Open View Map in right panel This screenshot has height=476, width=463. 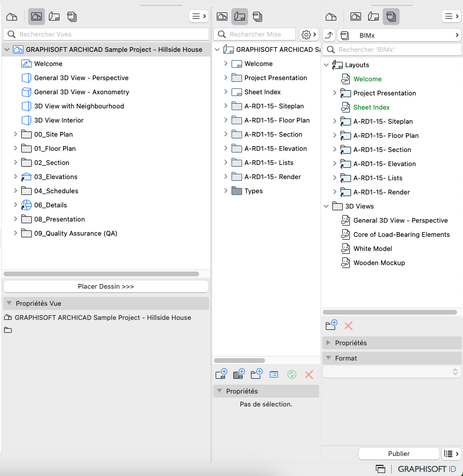pyautogui.click(x=356, y=16)
